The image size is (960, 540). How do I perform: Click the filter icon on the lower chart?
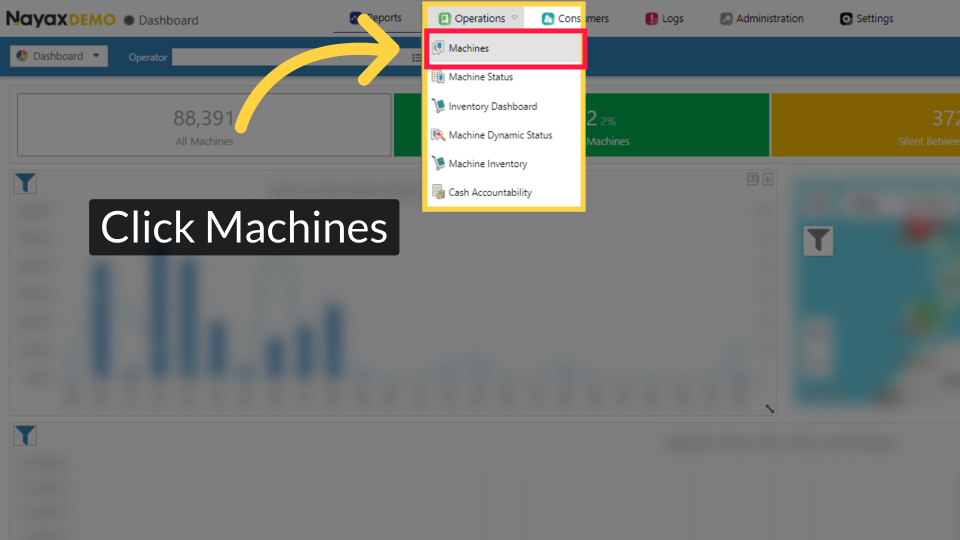(25, 435)
